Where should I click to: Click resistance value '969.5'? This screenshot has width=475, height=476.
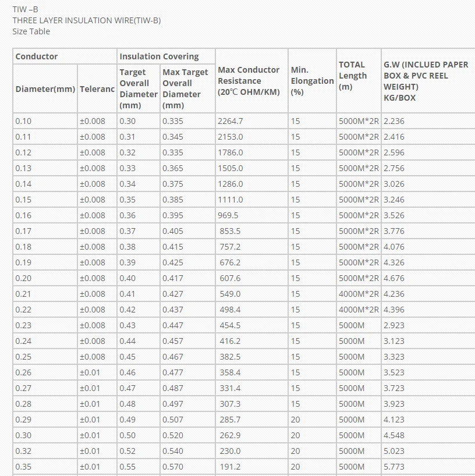pos(228,215)
